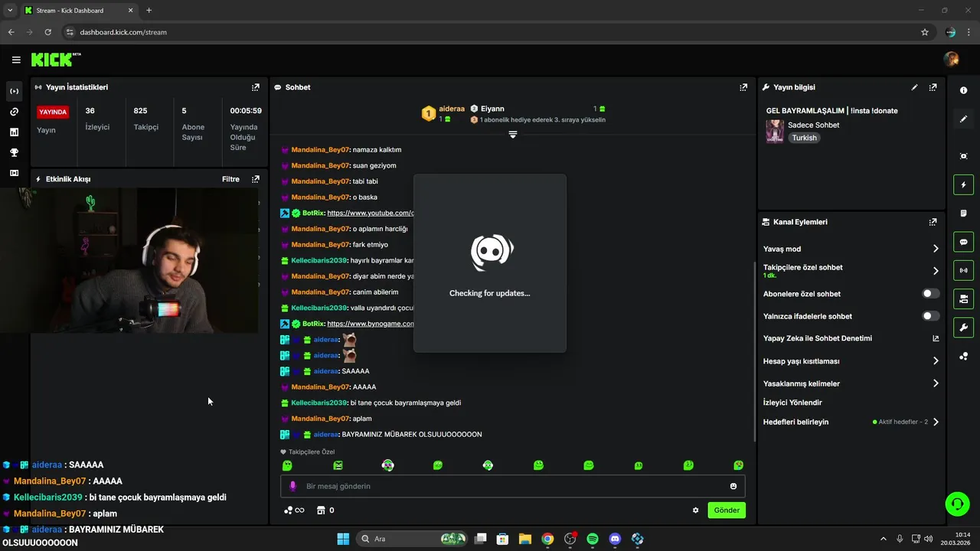Open the Windows Start menu
Screen dimensions: 980x551
343,539
